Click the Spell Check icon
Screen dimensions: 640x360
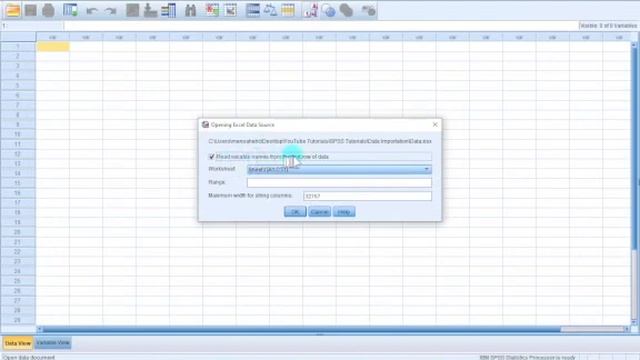pyautogui.click(x=369, y=10)
